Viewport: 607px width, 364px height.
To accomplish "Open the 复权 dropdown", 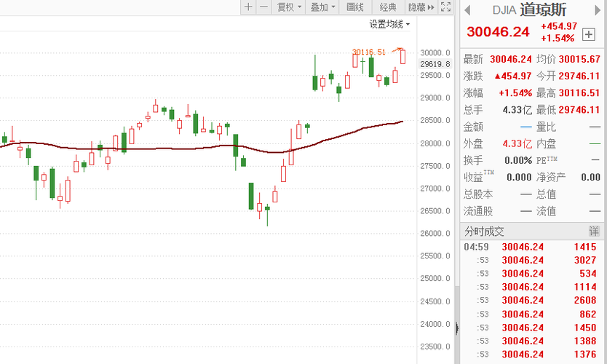I will [x=289, y=7].
